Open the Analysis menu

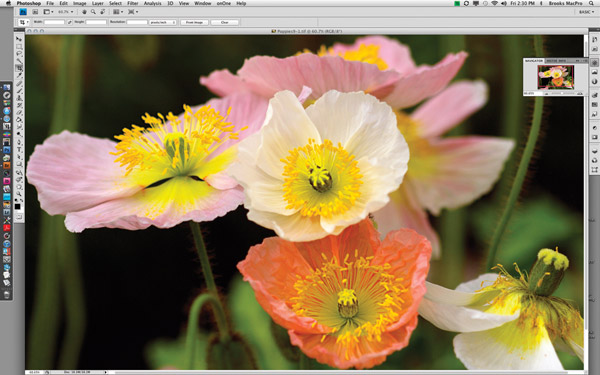[153, 3]
